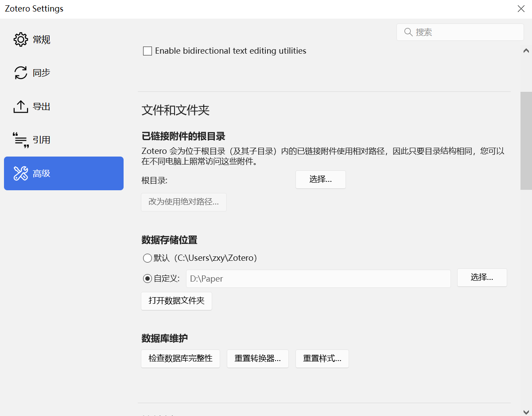Image resolution: width=532 pixels, height=416 pixels.
Task: Click the D:\Paper custom path field
Action: 318,279
